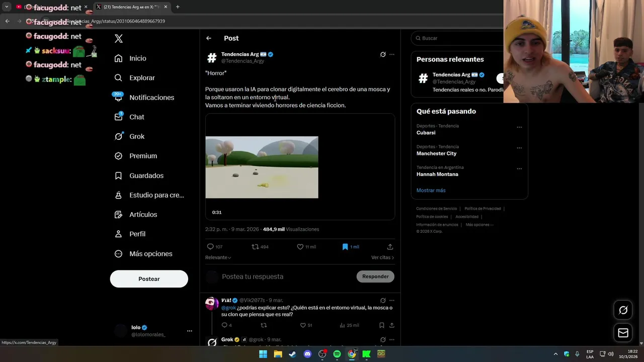Image resolution: width=644 pixels, height=362 pixels.
Task: Repost Vik's reply
Action: pyautogui.click(x=263, y=325)
